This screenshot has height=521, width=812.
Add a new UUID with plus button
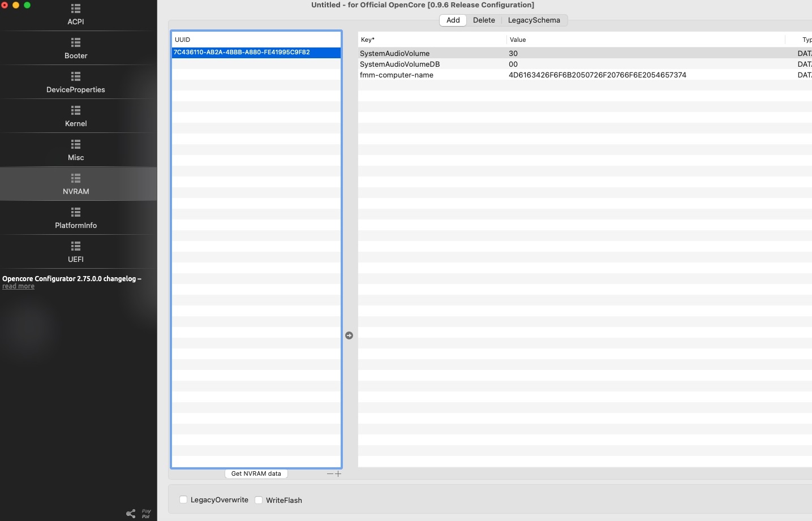[338, 474]
